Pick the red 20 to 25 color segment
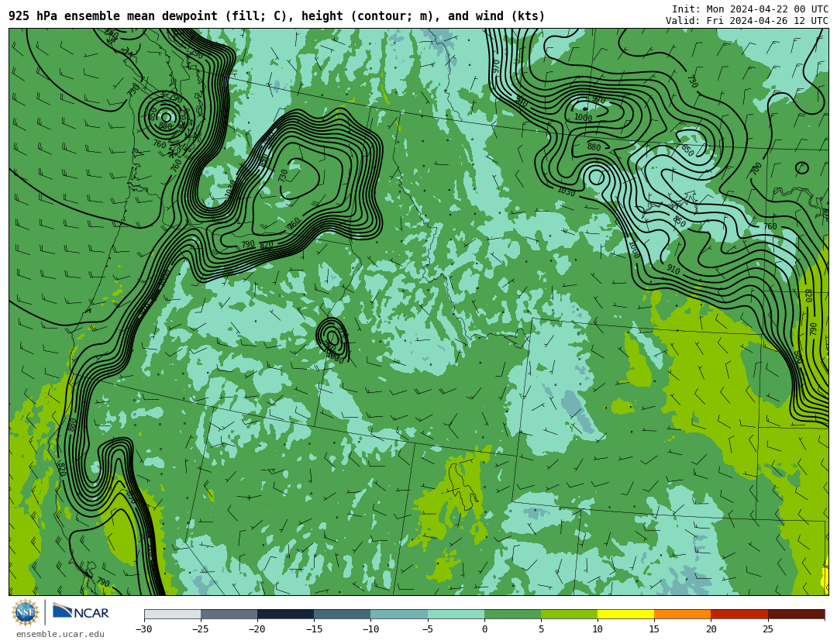The width and height of the screenshot is (837, 644). (x=739, y=614)
